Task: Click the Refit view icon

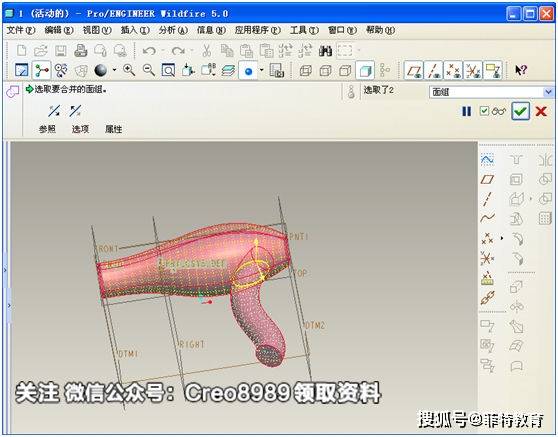Action: click(x=168, y=70)
